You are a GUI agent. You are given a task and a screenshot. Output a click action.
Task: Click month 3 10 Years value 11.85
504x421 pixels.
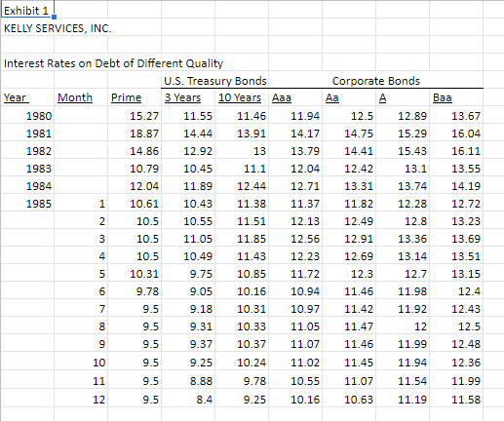pos(242,239)
